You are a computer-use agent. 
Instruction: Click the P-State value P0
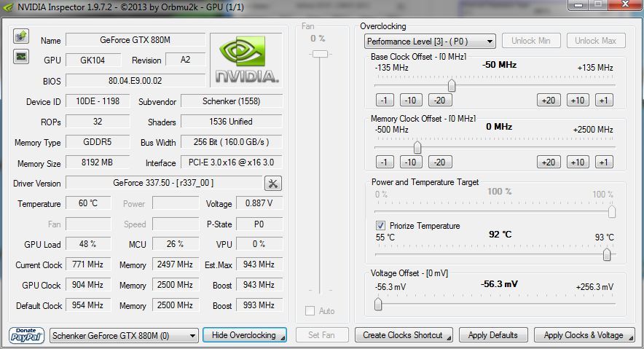tap(259, 224)
